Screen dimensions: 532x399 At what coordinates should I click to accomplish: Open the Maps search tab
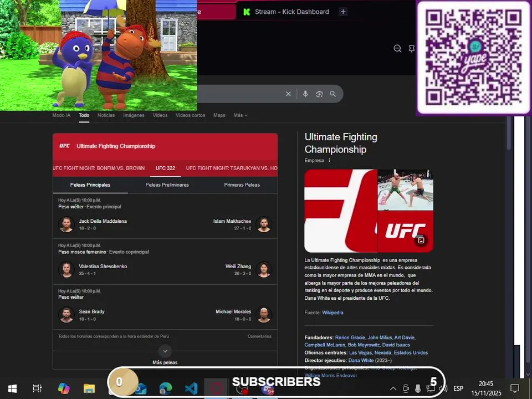click(219, 115)
